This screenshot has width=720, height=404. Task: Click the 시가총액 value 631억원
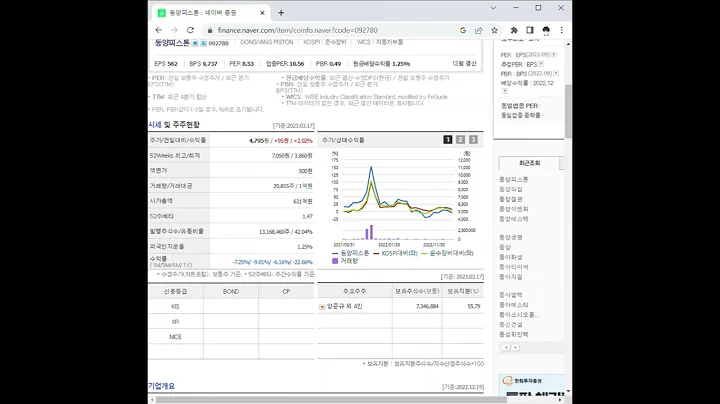tap(303, 201)
